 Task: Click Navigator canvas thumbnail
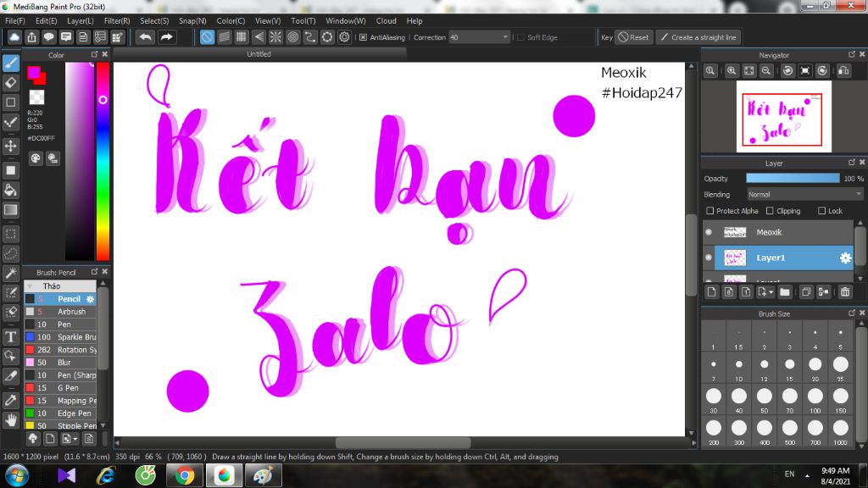783,117
